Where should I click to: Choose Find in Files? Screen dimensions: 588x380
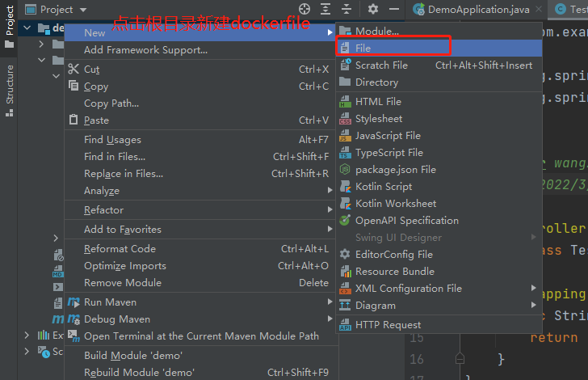[199, 157]
